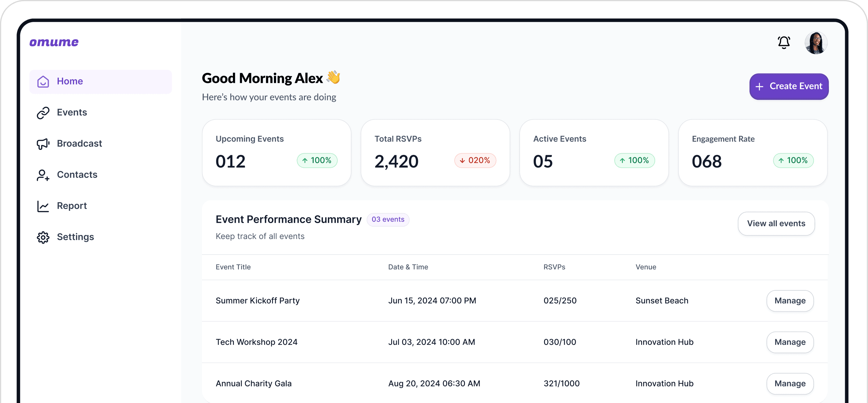The width and height of the screenshot is (868, 403).
Task: Click the omume logo
Action: click(x=54, y=43)
